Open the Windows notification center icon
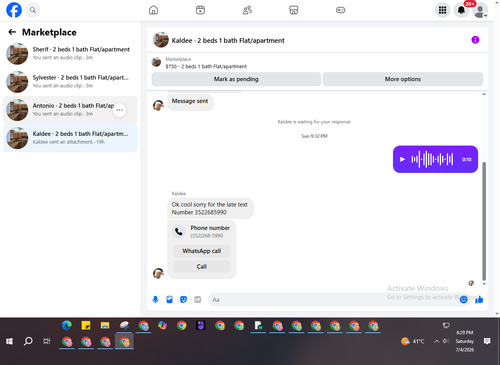The image size is (500, 365). [x=487, y=341]
